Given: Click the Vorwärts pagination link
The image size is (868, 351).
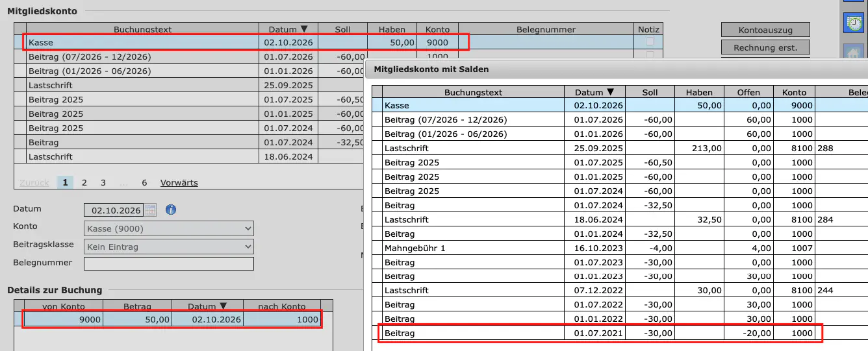Looking at the screenshot, I should tap(179, 182).
